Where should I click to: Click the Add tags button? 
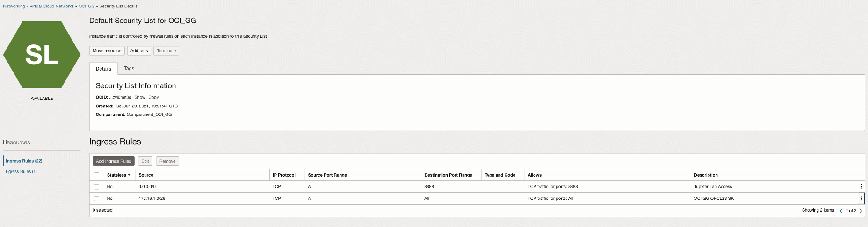click(139, 51)
